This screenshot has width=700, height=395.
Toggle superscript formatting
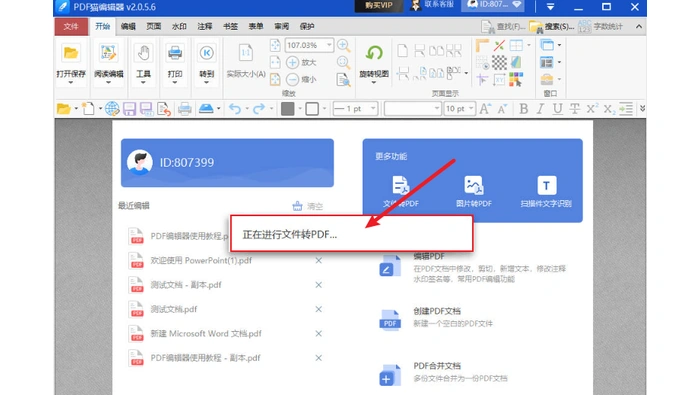click(592, 108)
